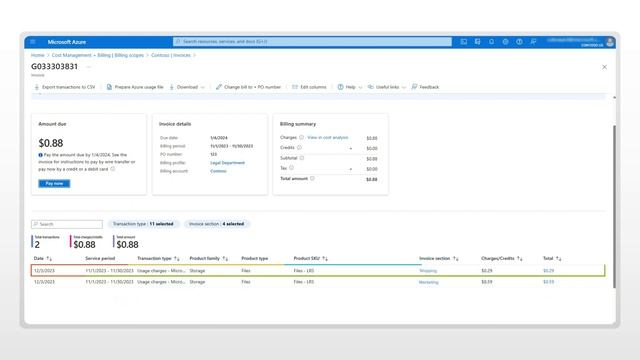
Task: Sort by the Transaction type column
Action: pos(158,258)
